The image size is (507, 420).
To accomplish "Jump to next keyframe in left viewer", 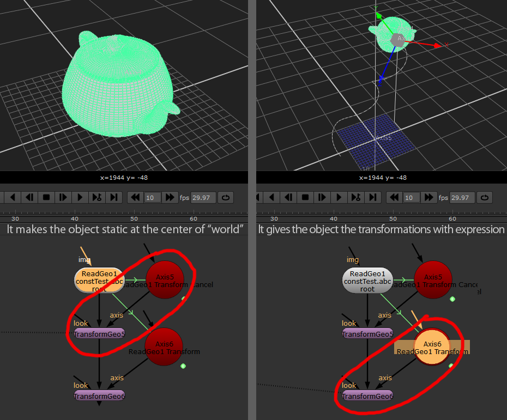I will (96, 197).
